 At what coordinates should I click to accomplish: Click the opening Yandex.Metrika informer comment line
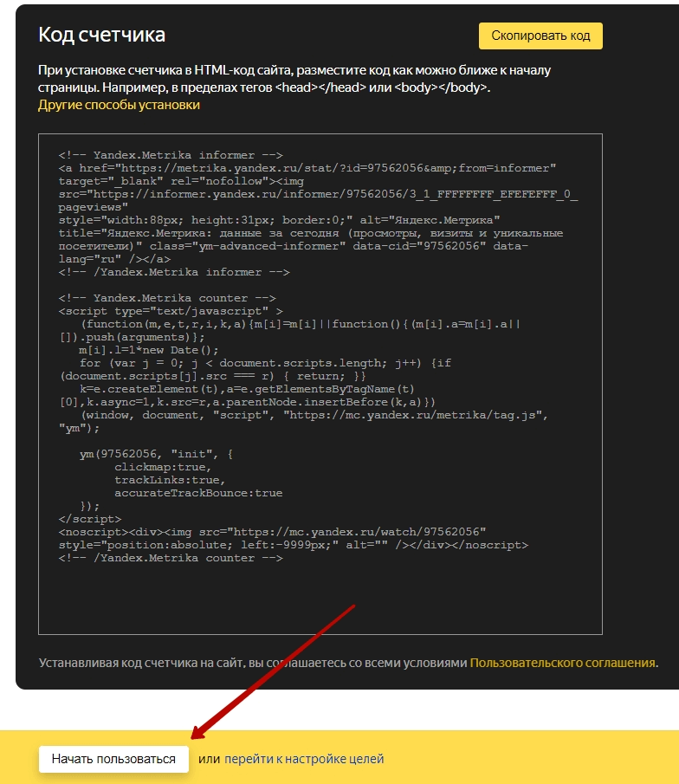[171, 155]
